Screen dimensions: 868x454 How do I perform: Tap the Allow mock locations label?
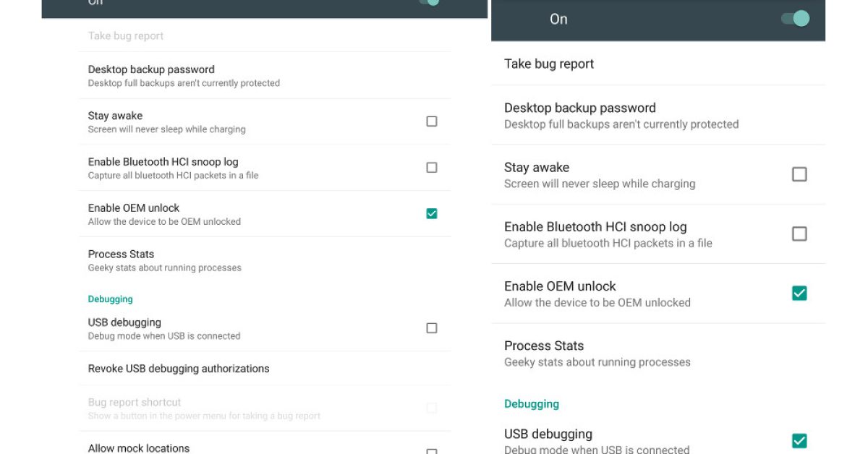[x=139, y=448]
